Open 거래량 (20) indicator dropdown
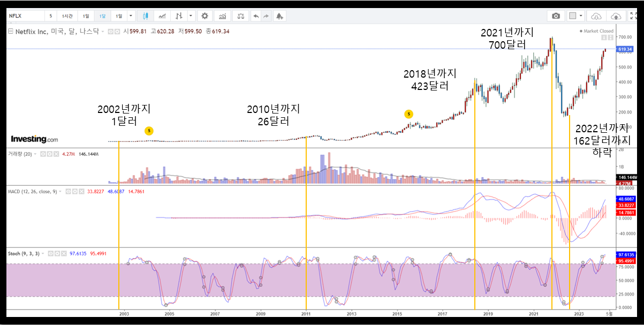The image size is (644, 325). pyautogui.click(x=35, y=154)
